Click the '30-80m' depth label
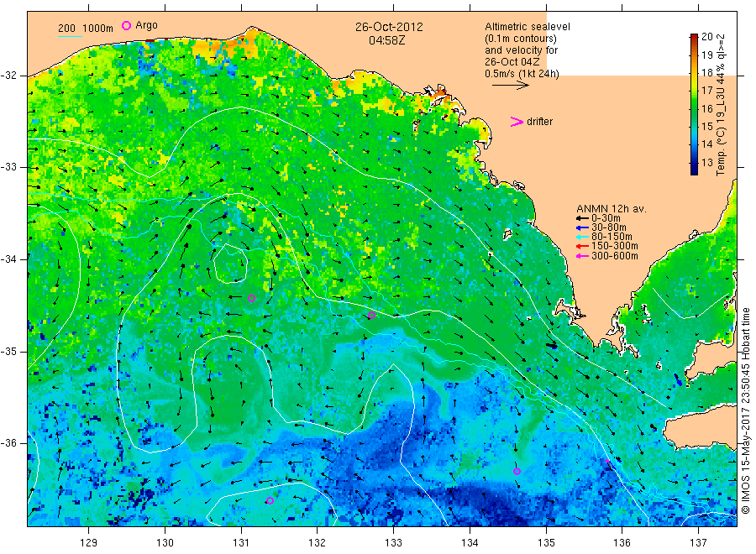 (609, 227)
